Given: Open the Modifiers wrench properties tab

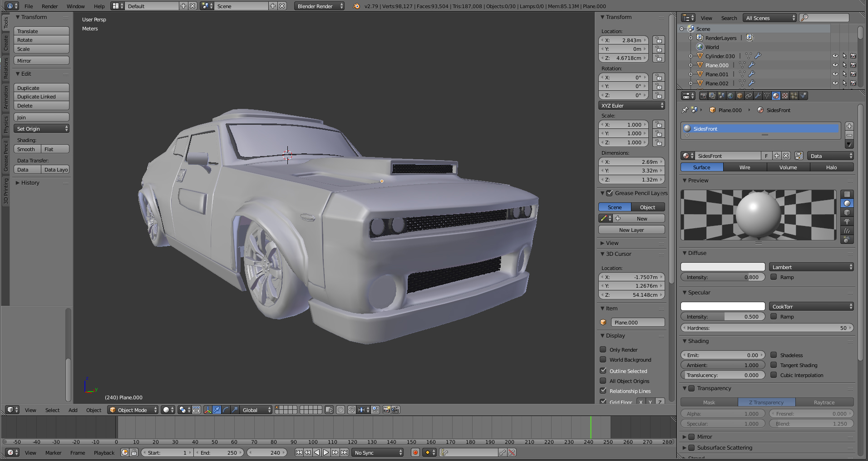Looking at the screenshot, I should 758,96.
